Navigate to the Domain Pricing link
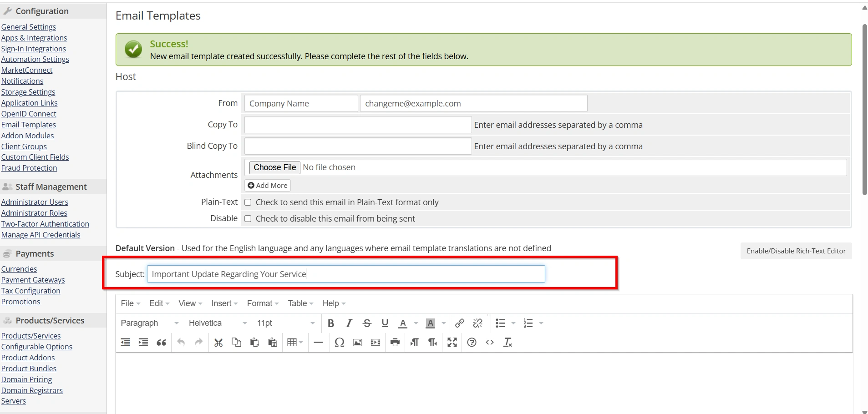The image size is (868, 414). pos(26,379)
